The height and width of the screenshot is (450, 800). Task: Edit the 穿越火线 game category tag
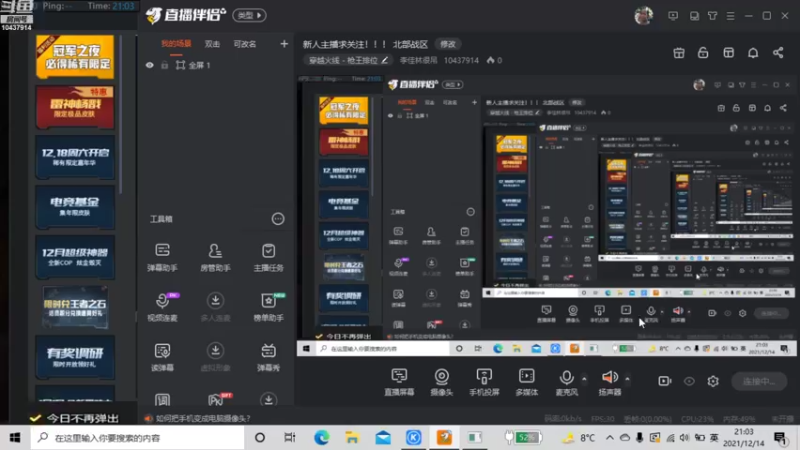[348, 60]
